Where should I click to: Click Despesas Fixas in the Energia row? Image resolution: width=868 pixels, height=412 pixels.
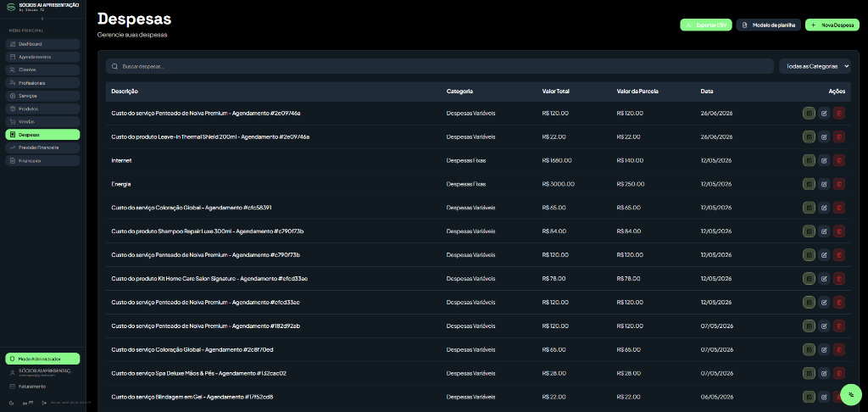click(x=466, y=184)
